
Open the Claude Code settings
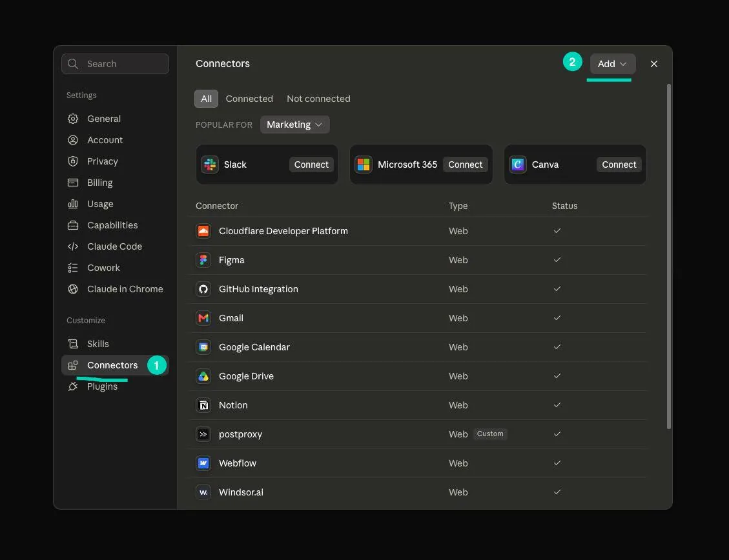[115, 246]
